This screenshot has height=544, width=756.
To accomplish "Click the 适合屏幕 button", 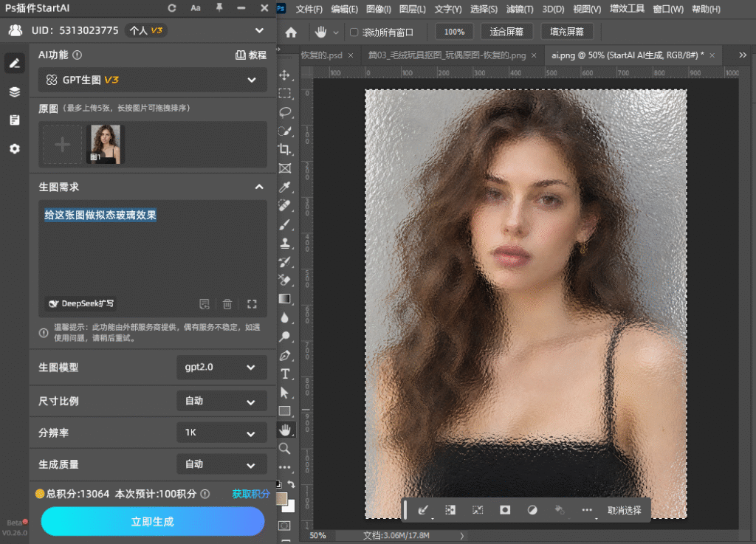I will coord(506,32).
